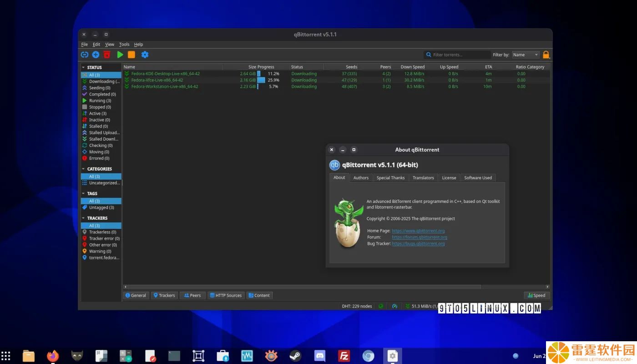Filter by Checking (0) status
Image resolution: width=637 pixels, height=364 pixels.
[101, 146]
